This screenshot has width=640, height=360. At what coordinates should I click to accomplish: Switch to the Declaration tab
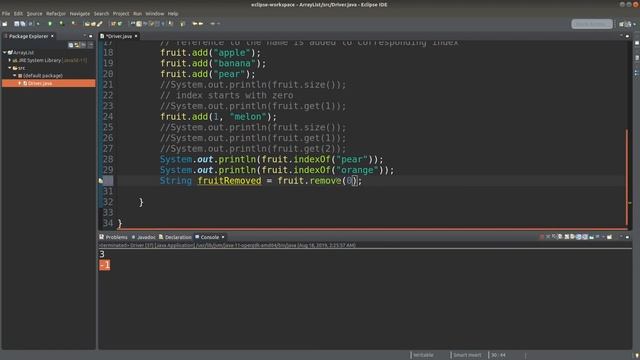(175, 237)
